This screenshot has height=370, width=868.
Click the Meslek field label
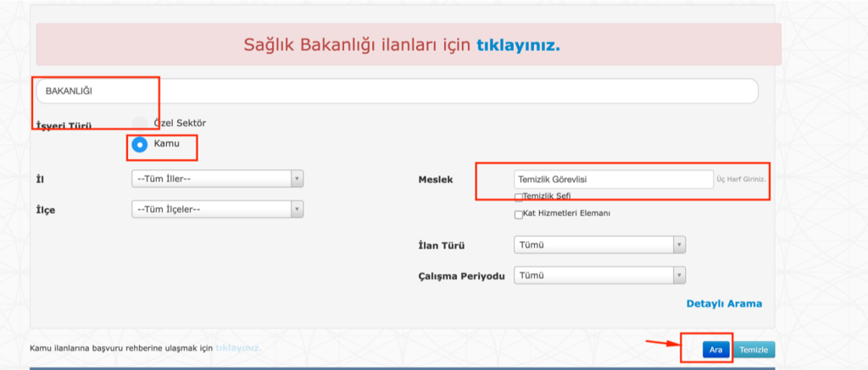pos(436,179)
